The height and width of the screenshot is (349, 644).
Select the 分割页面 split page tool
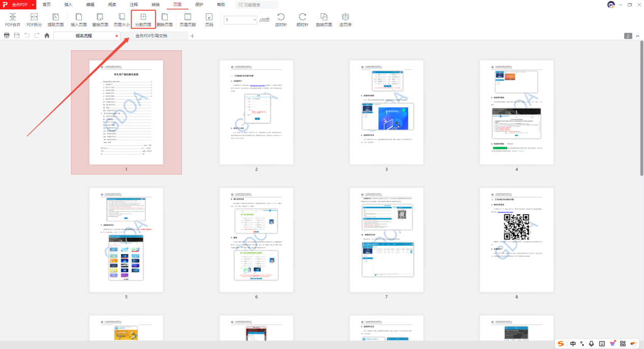tap(143, 20)
